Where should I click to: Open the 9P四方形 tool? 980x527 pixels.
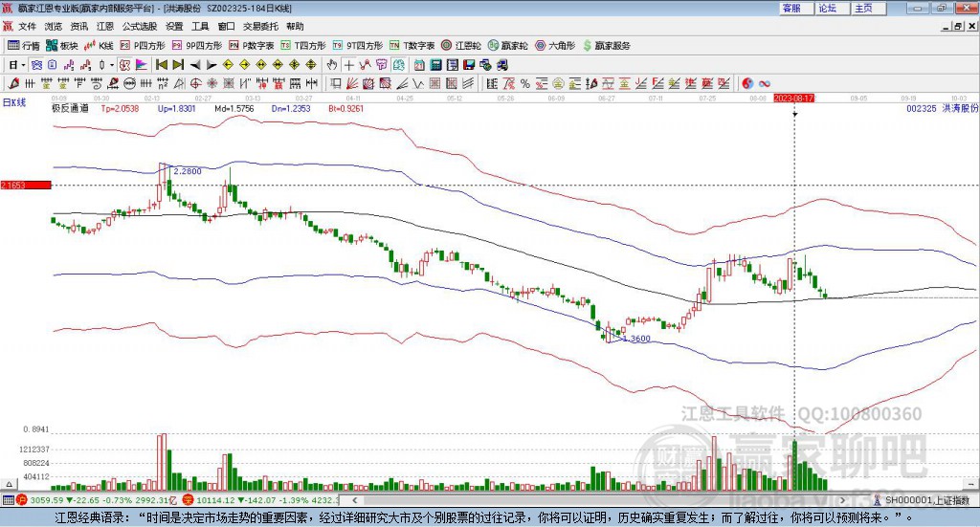coord(197,46)
